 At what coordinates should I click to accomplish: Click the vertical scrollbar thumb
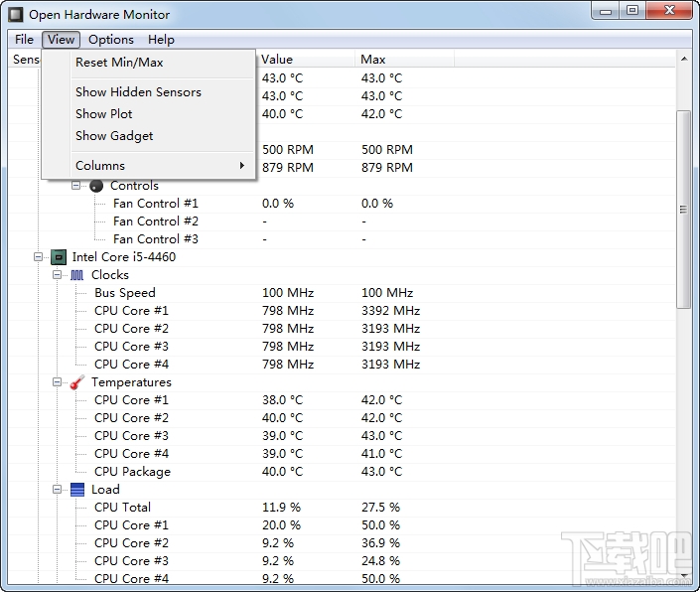(683, 210)
